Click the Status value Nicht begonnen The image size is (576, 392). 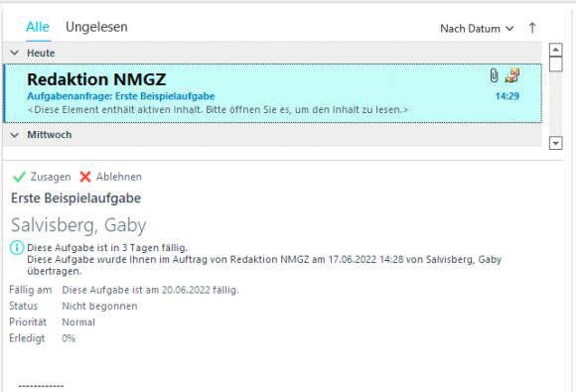click(99, 306)
